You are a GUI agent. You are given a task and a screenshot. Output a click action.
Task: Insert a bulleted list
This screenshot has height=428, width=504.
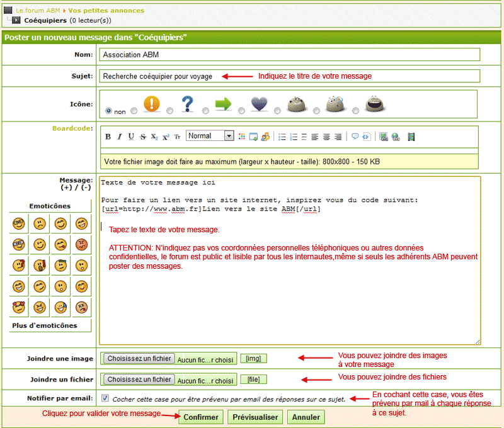(x=282, y=137)
